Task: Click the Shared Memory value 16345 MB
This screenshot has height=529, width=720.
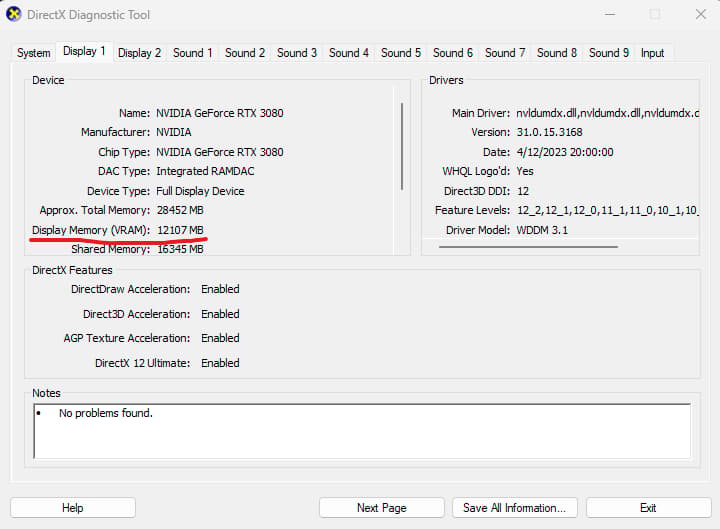Action: click(180, 249)
